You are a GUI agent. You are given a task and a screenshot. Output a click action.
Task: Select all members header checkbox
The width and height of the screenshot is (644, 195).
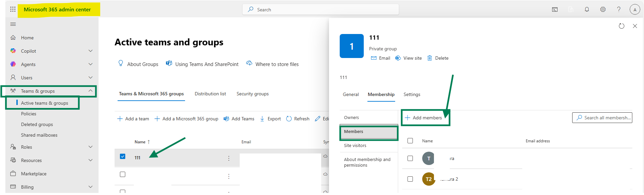[410, 141]
